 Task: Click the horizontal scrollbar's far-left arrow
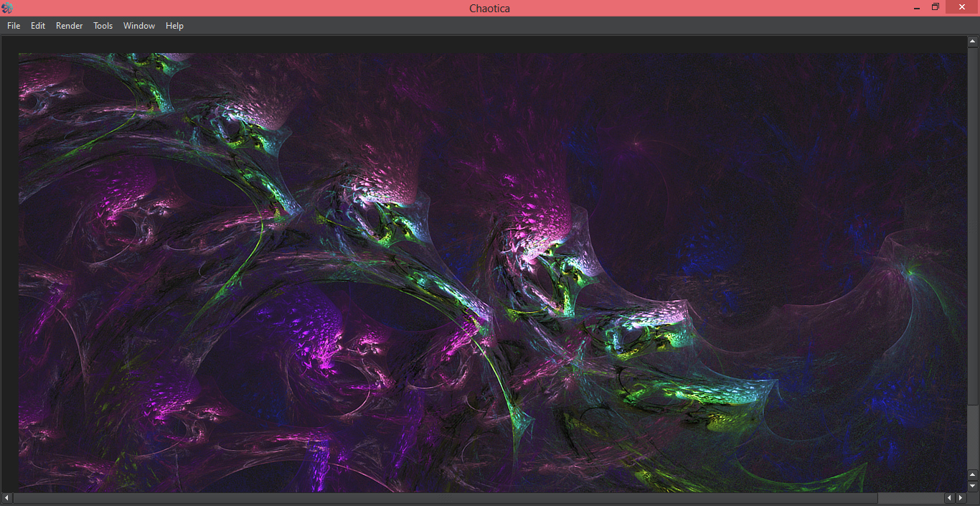7,497
